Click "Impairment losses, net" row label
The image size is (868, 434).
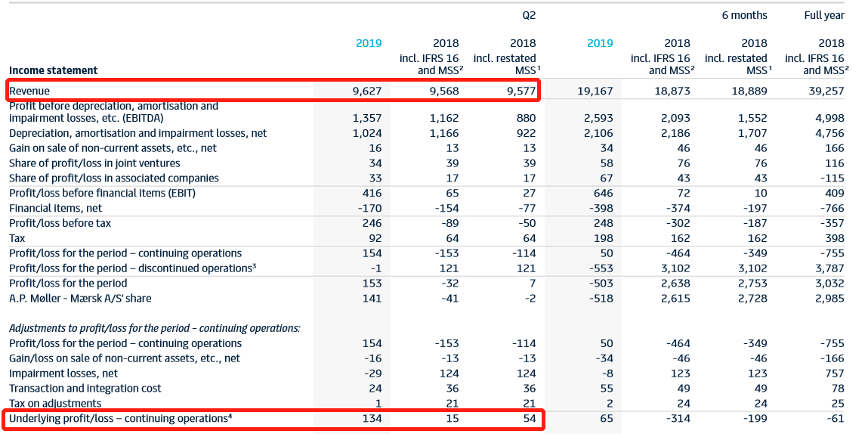click(63, 373)
